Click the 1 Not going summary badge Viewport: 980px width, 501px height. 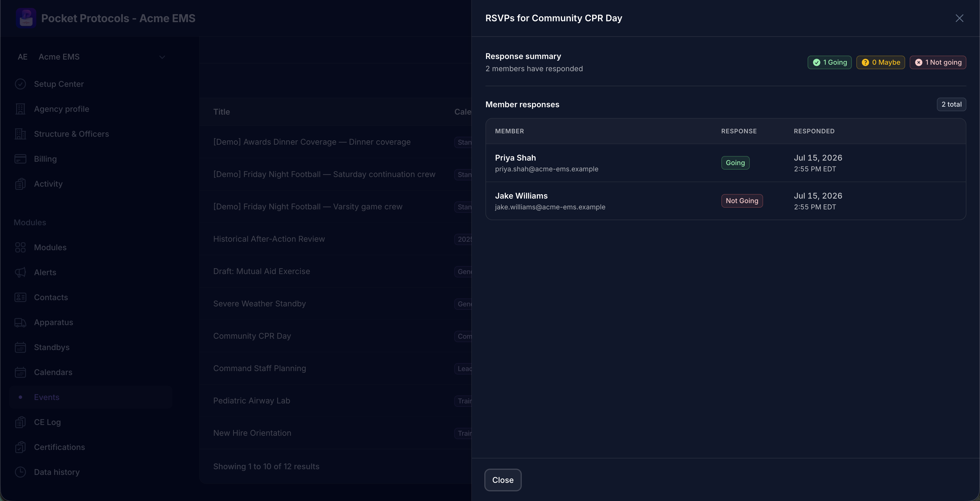938,62
